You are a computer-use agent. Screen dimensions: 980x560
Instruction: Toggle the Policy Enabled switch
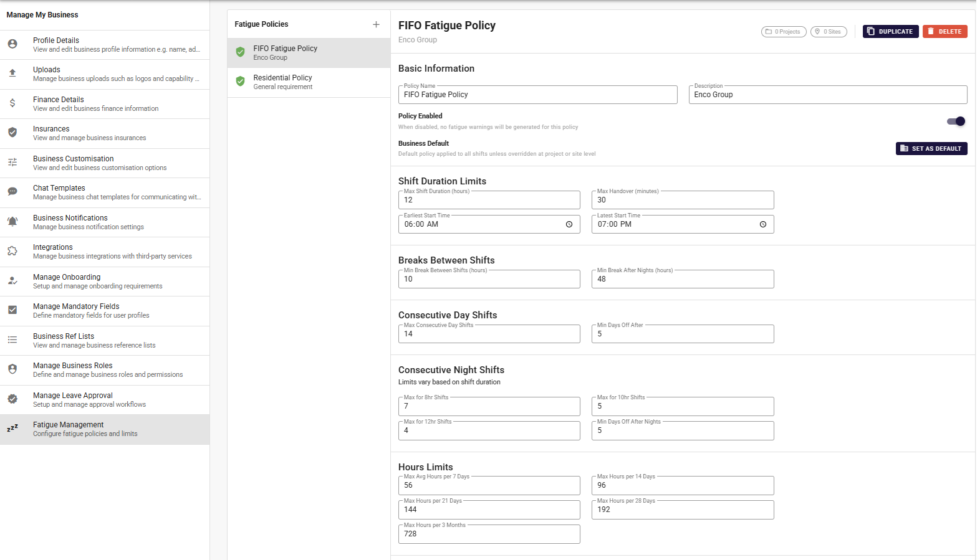(x=956, y=121)
